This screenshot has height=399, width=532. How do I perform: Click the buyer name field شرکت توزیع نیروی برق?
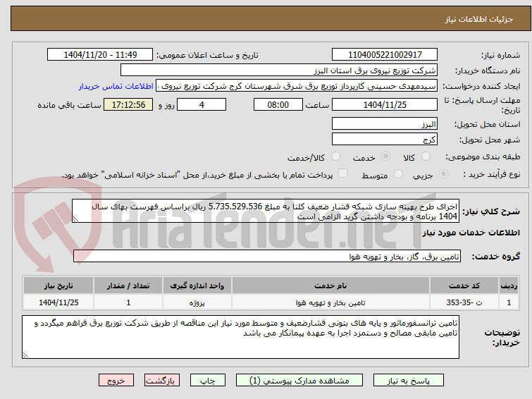pos(279,70)
